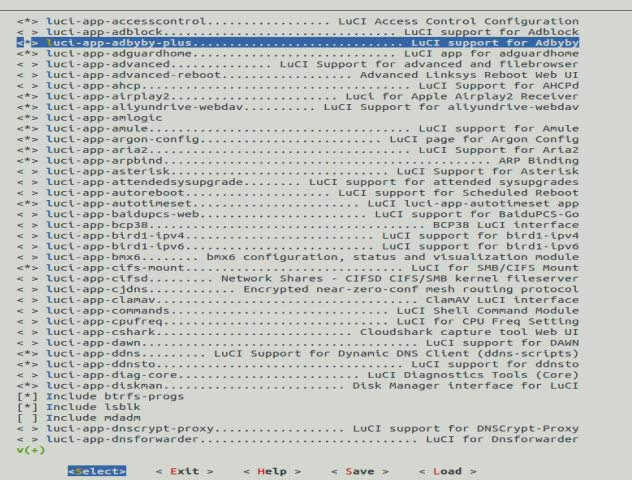Select the luci-app-advanced row
The image size is (632, 480).
click(298, 64)
